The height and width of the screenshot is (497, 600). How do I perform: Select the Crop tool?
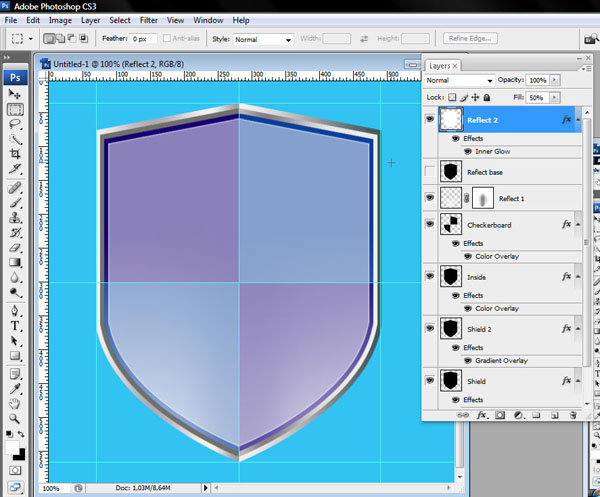(15, 154)
